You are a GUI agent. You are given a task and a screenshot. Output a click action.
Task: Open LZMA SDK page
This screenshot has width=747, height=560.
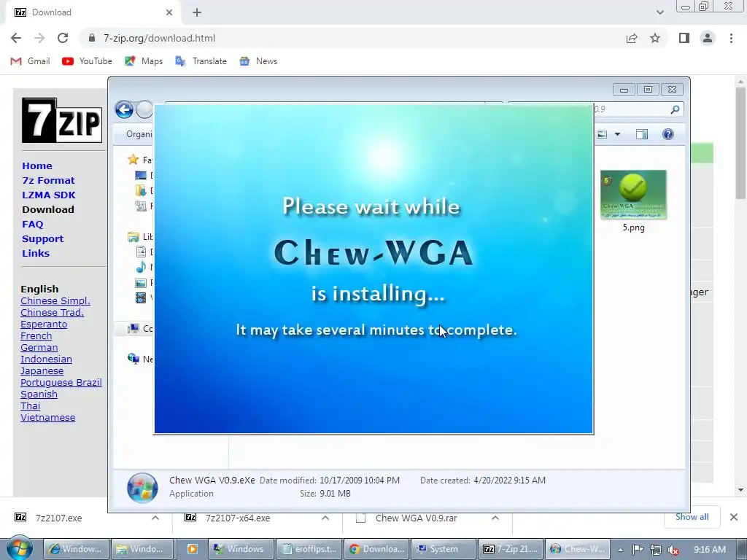click(49, 195)
